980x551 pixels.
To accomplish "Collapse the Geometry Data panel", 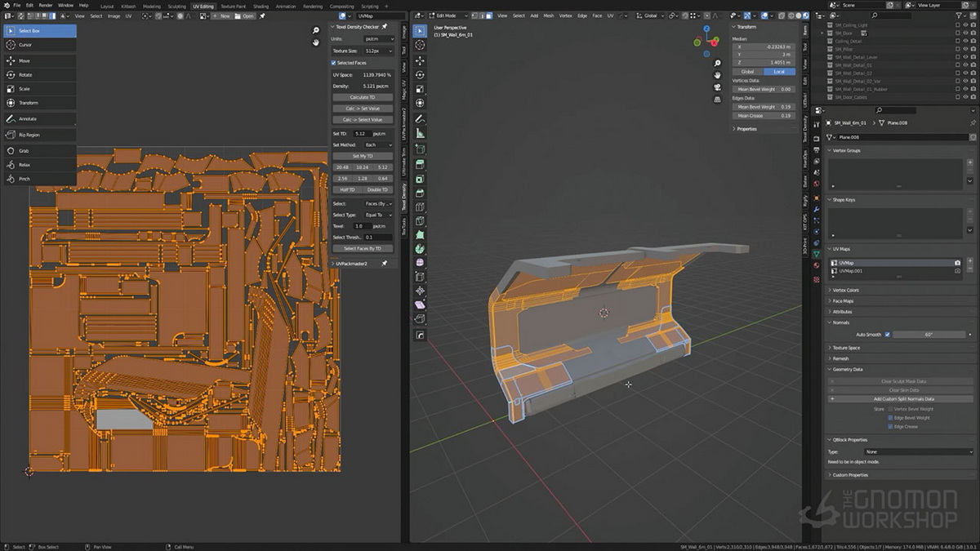I will [x=848, y=369].
